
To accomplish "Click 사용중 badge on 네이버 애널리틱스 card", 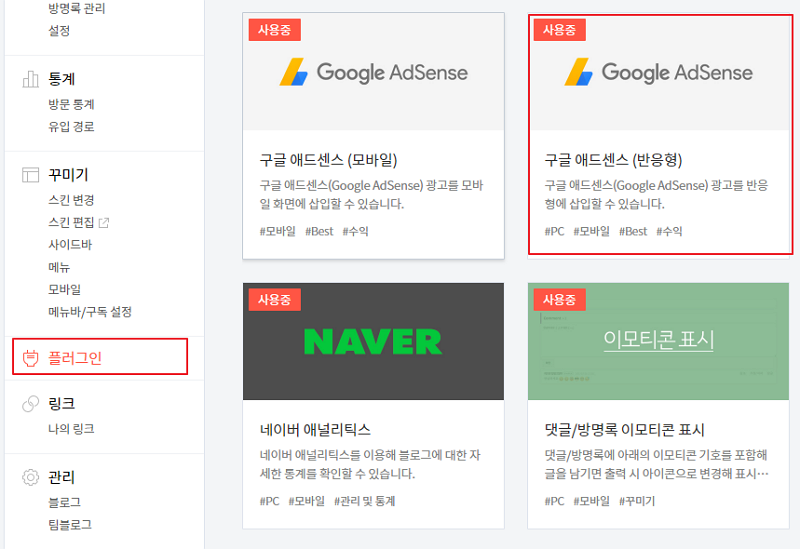I will click(x=274, y=300).
